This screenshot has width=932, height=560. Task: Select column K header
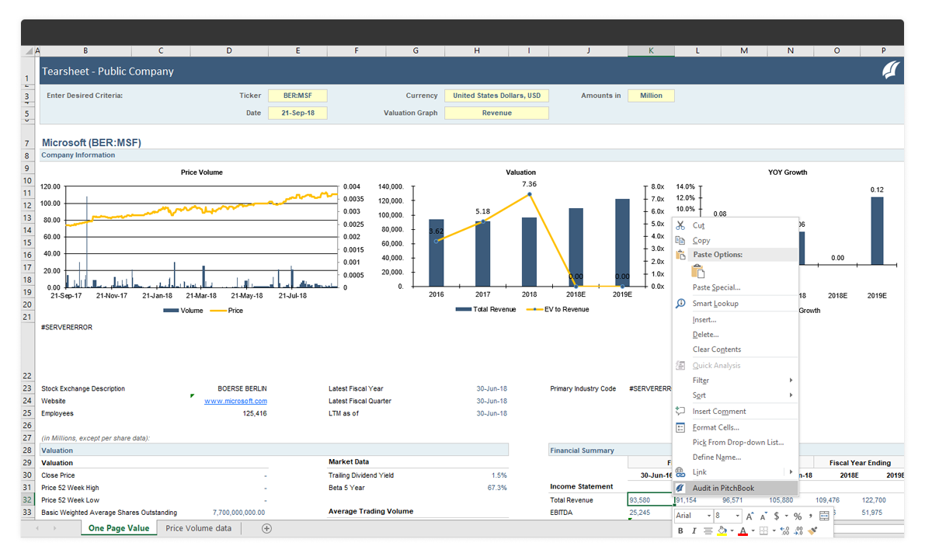coord(651,50)
